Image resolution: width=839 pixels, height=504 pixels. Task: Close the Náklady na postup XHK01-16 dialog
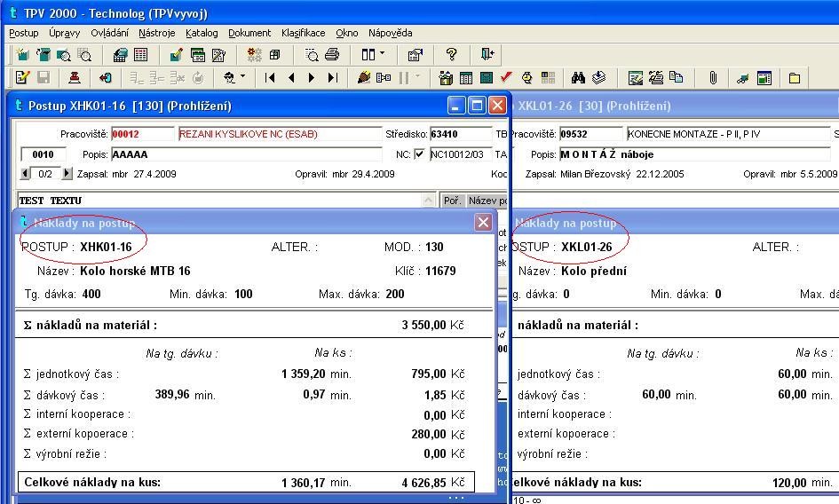tap(483, 222)
